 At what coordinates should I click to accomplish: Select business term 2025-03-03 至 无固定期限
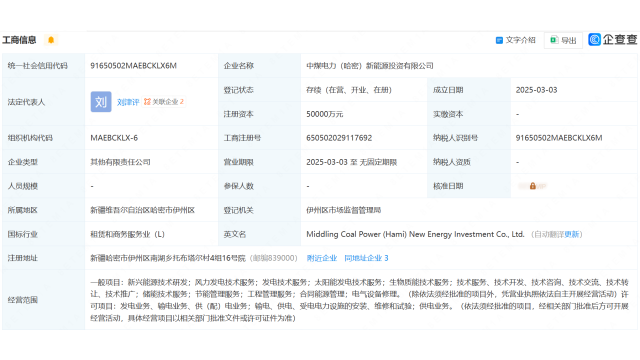[351, 162]
